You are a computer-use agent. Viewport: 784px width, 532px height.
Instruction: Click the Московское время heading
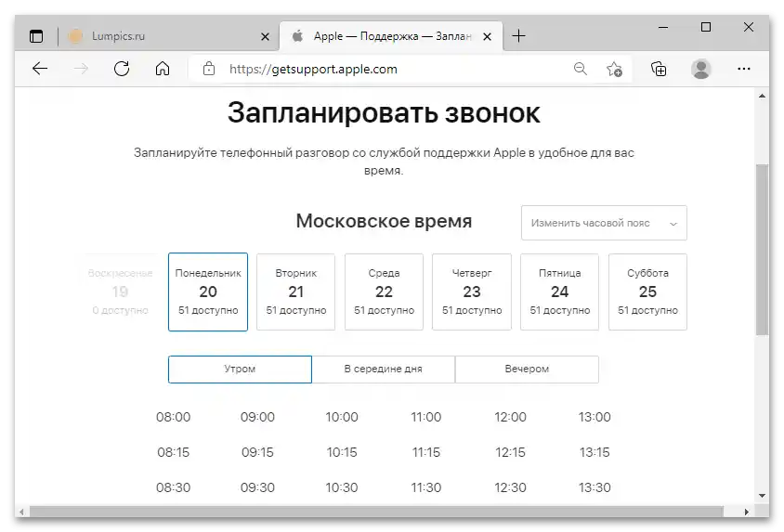click(x=384, y=221)
